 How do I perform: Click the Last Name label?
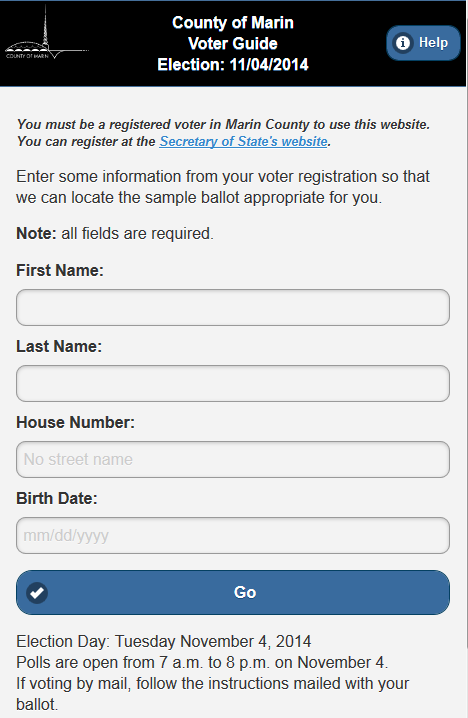pyautogui.click(x=59, y=346)
